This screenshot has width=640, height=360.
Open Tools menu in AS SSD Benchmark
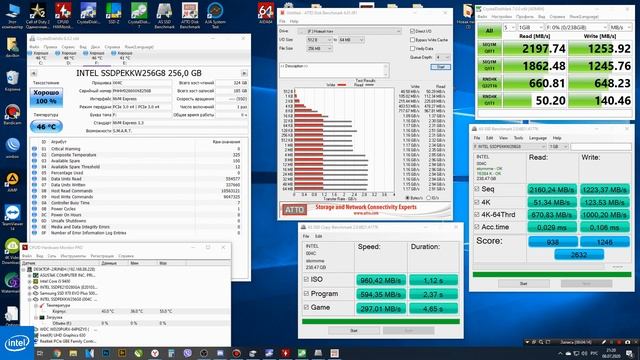(x=518, y=138)
